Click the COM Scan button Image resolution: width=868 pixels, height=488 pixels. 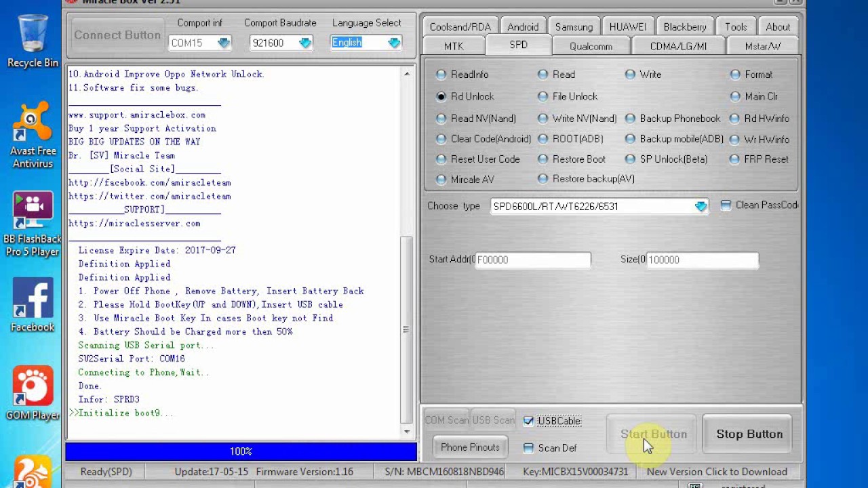(x=447, y=420)
